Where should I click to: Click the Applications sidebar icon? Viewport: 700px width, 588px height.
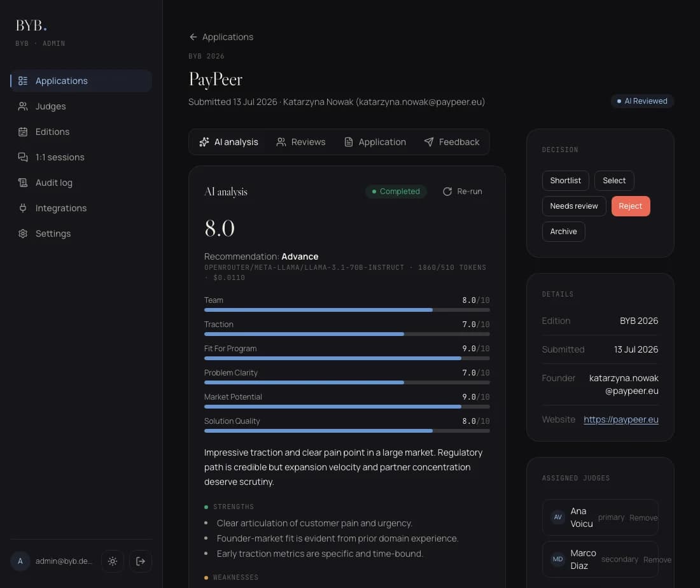pos(23,81)
